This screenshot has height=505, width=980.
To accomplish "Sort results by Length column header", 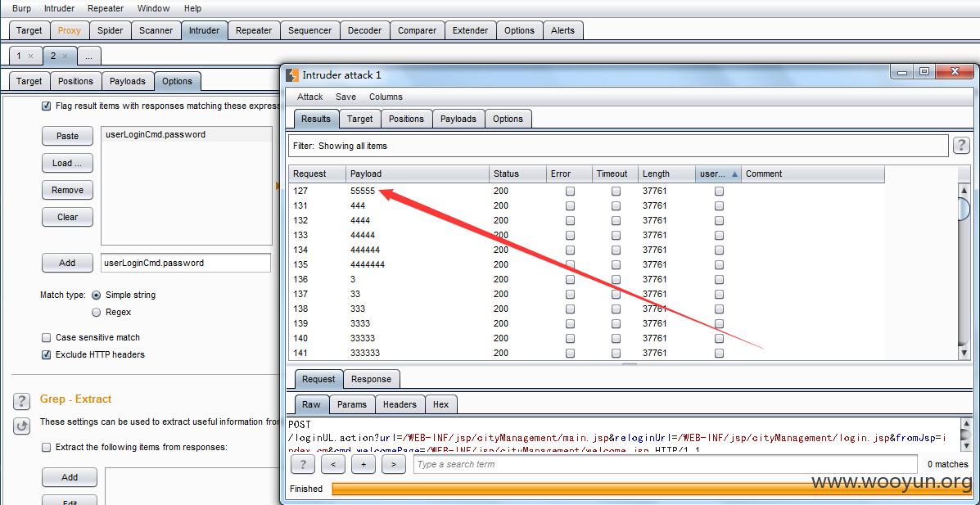I will click(666, 174).
